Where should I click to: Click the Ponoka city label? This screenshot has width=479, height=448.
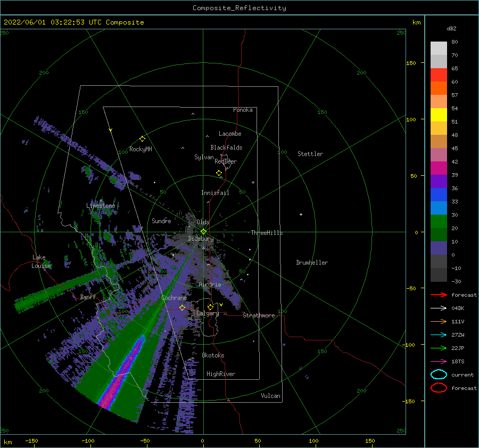pos(243,110)
